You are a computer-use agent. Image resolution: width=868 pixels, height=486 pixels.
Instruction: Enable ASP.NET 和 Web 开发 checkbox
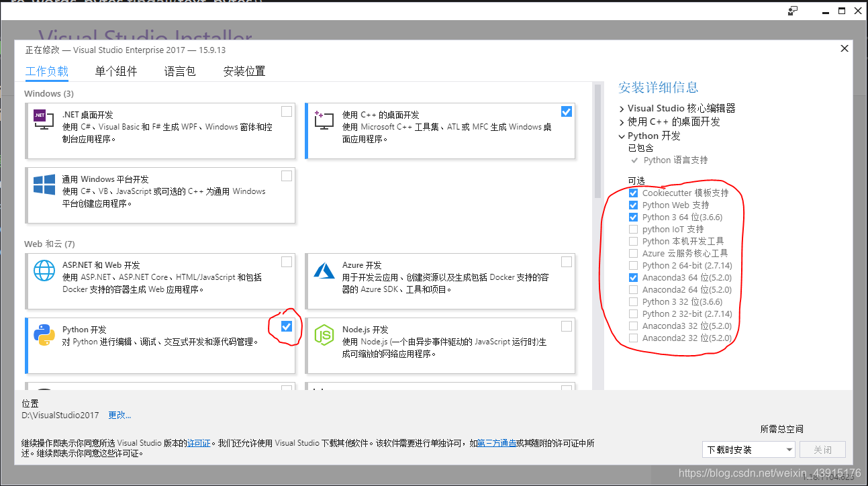(x=287, y=262)
